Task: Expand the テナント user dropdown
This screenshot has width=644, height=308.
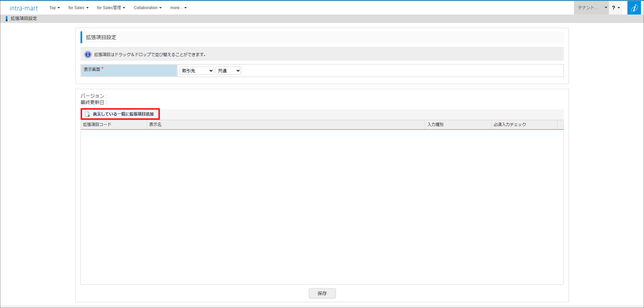Action: pos(591,8)
